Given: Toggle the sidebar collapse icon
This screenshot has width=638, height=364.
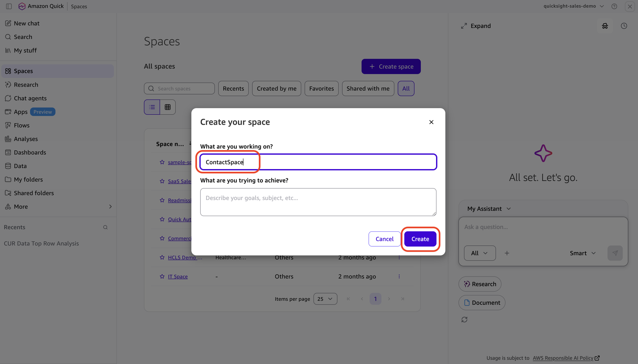Looking at the screenshot, I should coord(9,6).
